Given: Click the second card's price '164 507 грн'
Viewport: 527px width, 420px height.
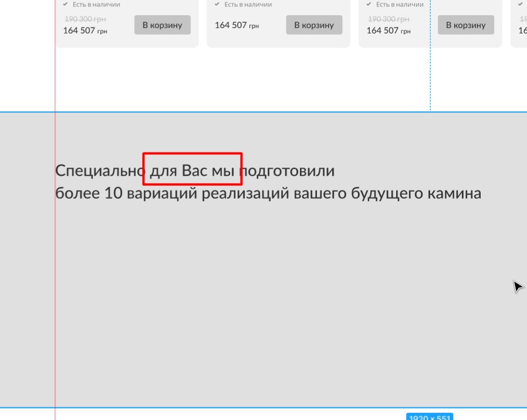Looking at the screenshot, I should tap(237, 25).
